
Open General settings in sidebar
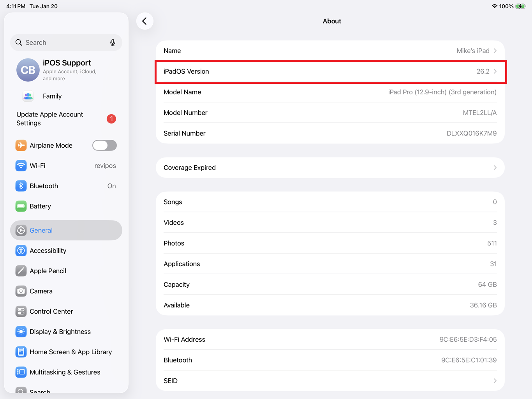point(66,230)
